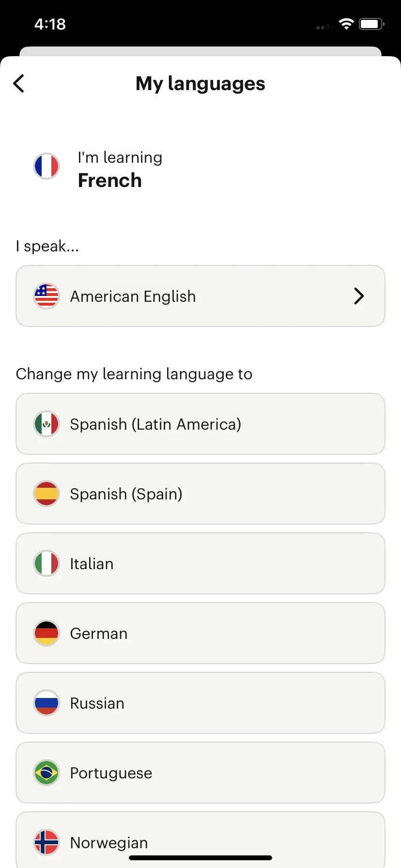Tap the Russian flag icon
The height and width of the screenshot is (868, 401).
pos(46,703)
